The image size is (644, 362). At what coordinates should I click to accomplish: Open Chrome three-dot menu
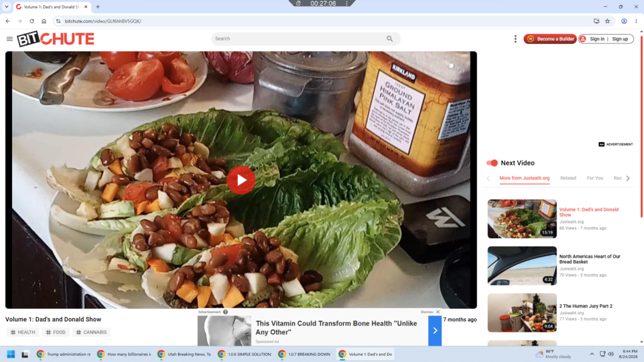click(x=636, y=21)
